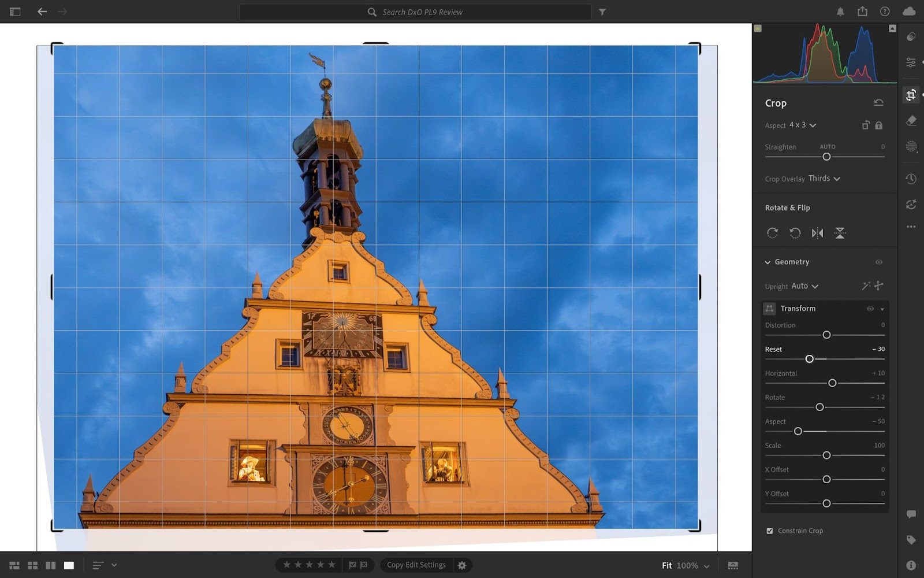Click the rotate clockwise icon
Viewport: 924px width, 578px height.
click(x=772, y=233)
